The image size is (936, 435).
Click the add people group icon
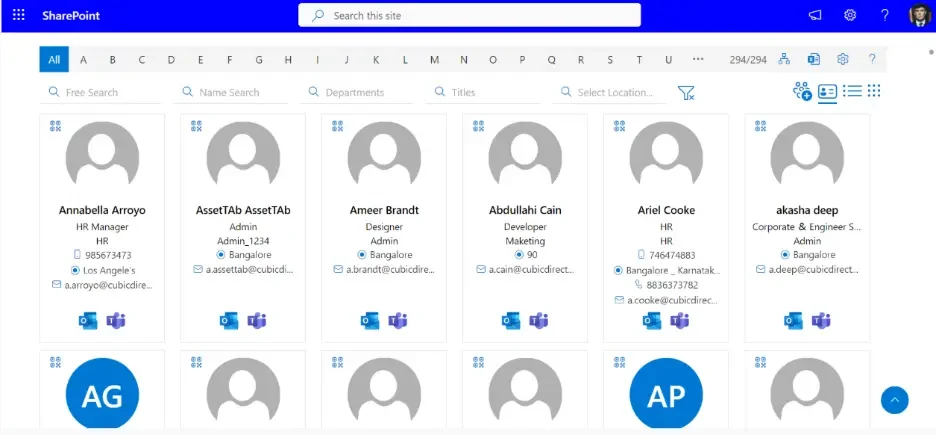[x=802, y=91]
